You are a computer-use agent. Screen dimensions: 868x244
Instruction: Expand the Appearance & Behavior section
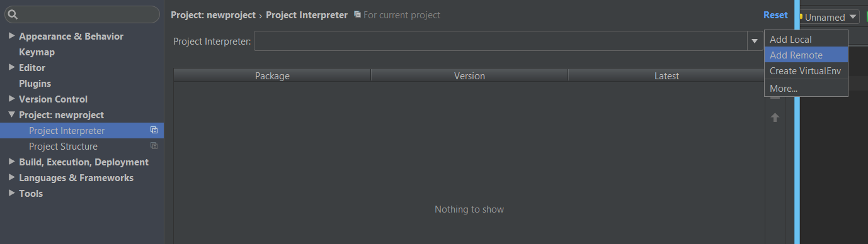pos(11,36)
